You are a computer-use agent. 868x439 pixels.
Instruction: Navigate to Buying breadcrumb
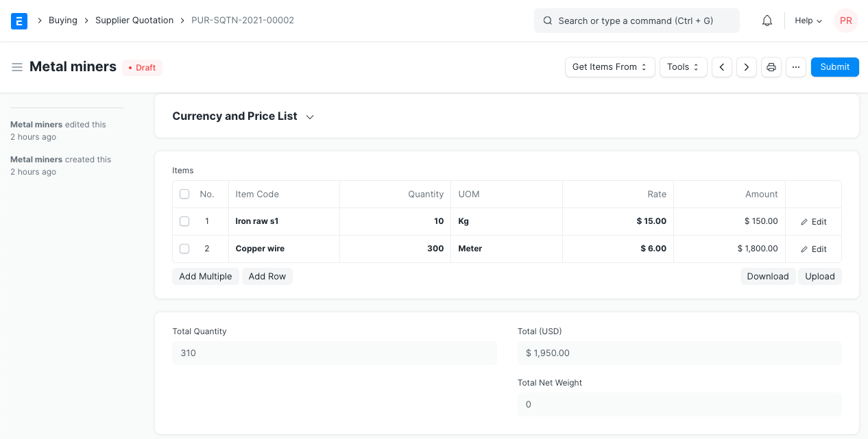(62, 21)
